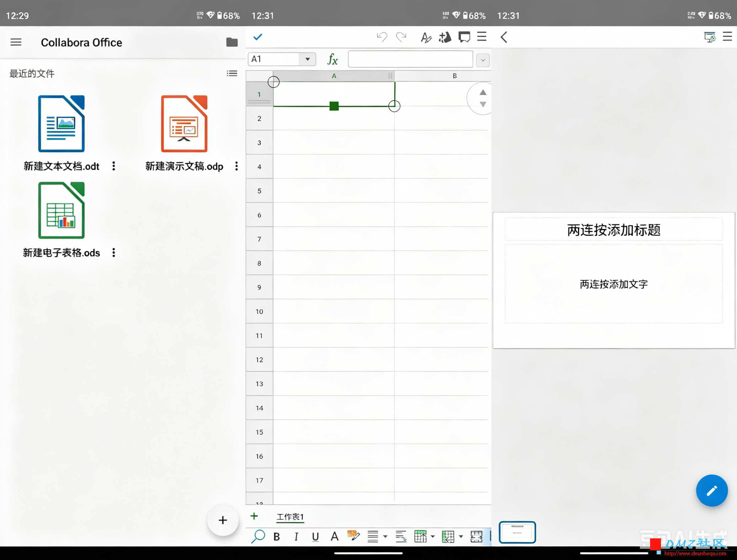Insert a column before
Screen dimensions: 737x560
(448, 537)
